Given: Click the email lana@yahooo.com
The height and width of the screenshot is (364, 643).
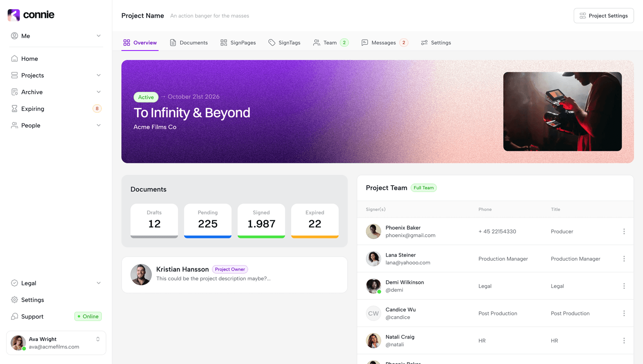Looking at the screenshot, I should point(408,263).
